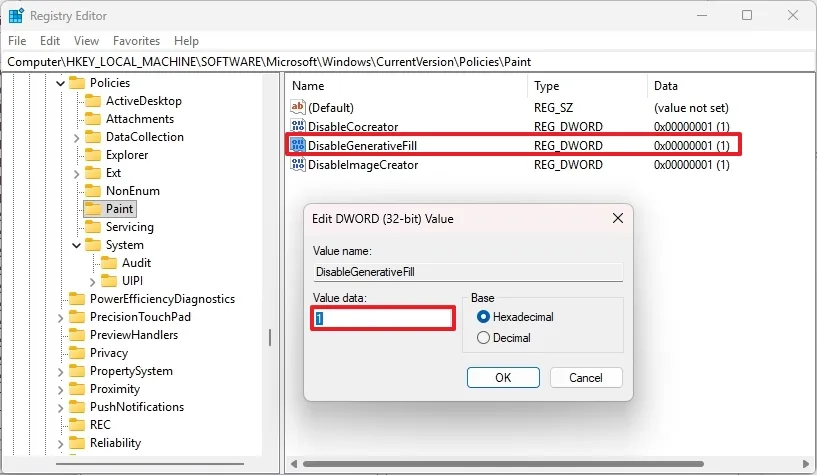
Task: Click the DisableCocreator DWORD icon
Action: coord(298,126)
